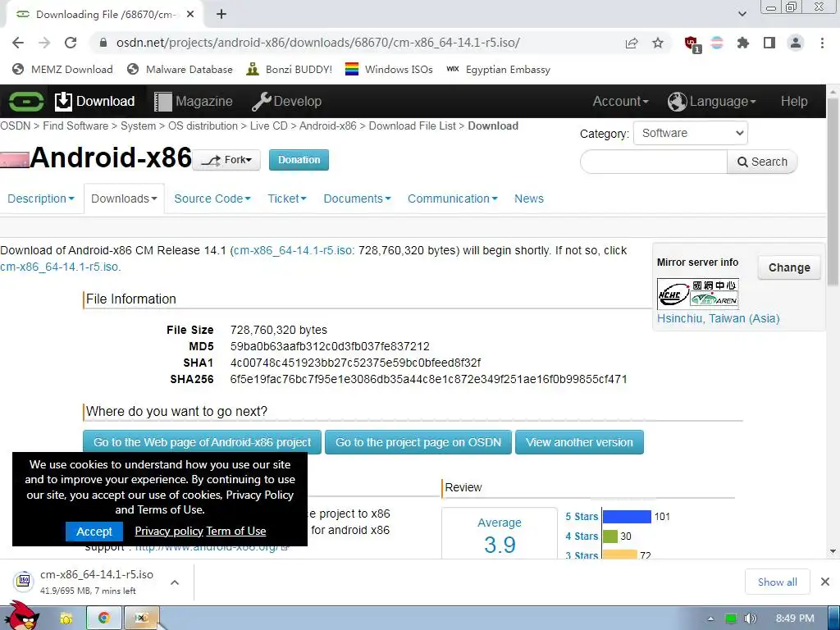Accept the cookies notice
840x630 pixels.
pos(94,532)
